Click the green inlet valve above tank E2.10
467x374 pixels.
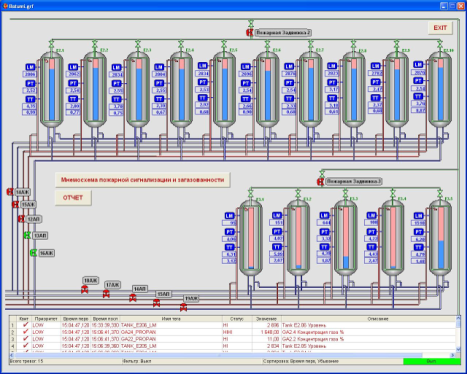pyautogui.click(x=440, y=43)
